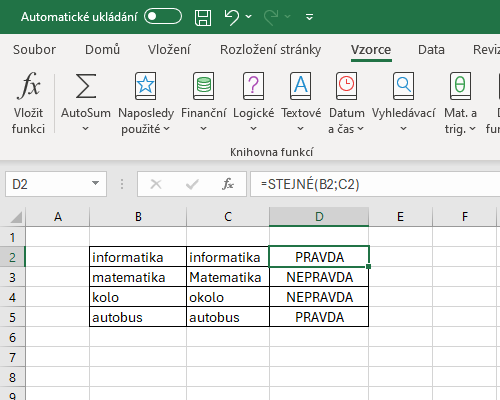This screenshot has height=400, width=500.
Task: Open the Undo history dropdown arrow
Action: point(249,16)
